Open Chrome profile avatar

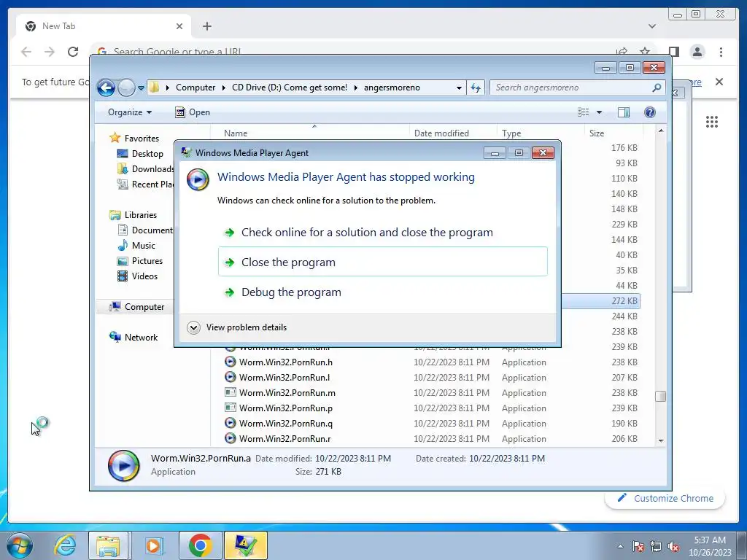pyautogui.click(x=697, y=52)
